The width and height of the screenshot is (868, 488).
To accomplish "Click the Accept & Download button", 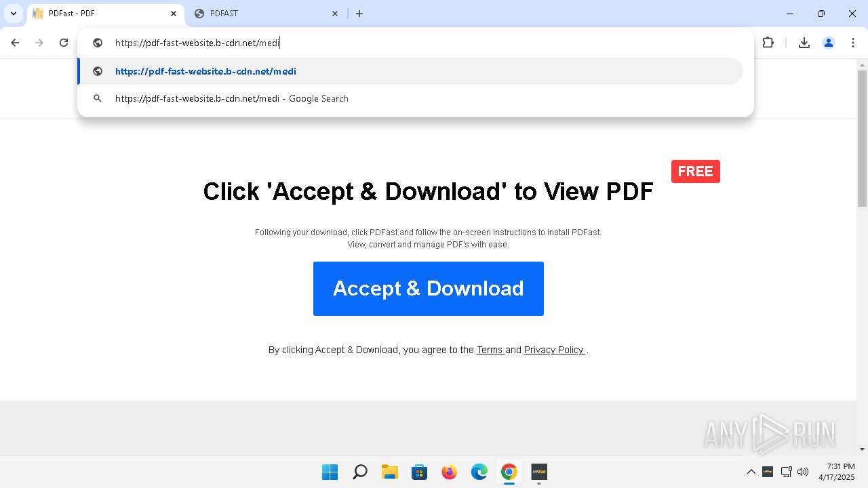I will [429, 289].
